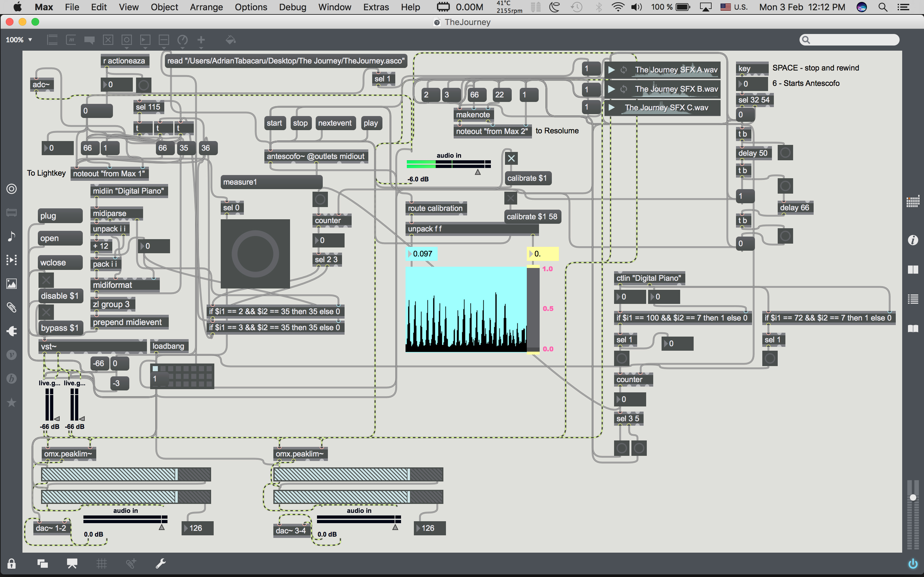This screenshot has height=577, width=924.
Task: Play The Journey SFX A.wav
Action: pos(611,70)
